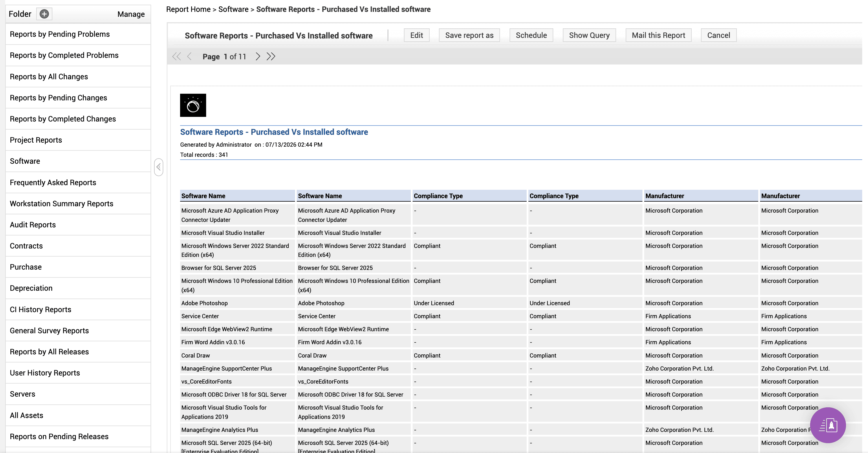Open Software breadcrumb link
Image resolution: width=868 pixels, height=453 pixels.
(x=233, y=10)
